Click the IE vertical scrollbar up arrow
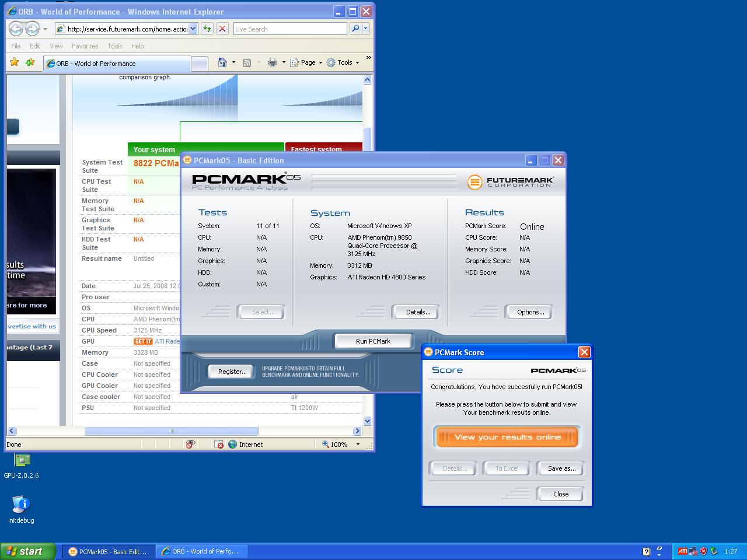The height and width of the screenshot is (560, 747). (x=368, y=79)
